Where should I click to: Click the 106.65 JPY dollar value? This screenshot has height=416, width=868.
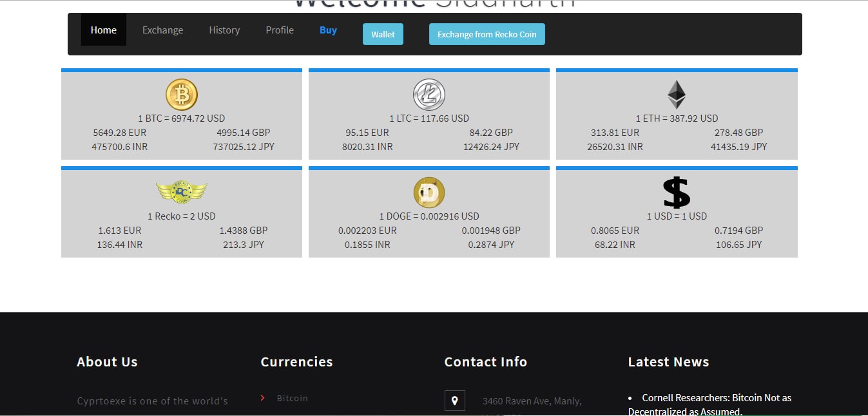point(738,245)
